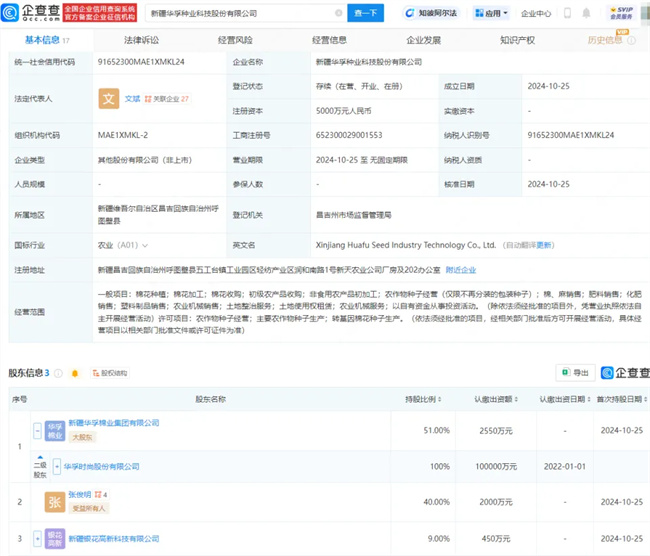The height and width of the screenshot is (556, 650).
Task: Click the 文 legal representative avatar
Action: (x=109, y=99)
